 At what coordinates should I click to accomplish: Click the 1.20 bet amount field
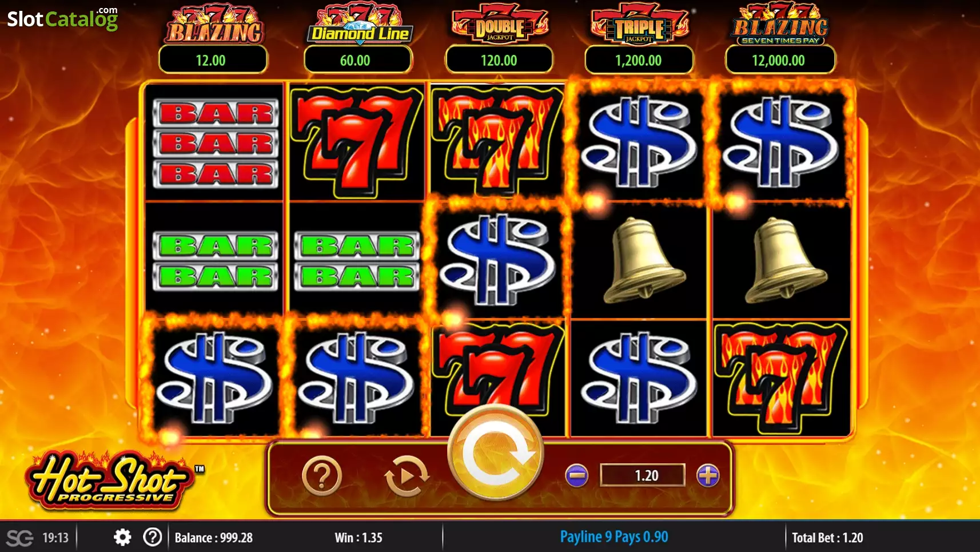(642, 475)
